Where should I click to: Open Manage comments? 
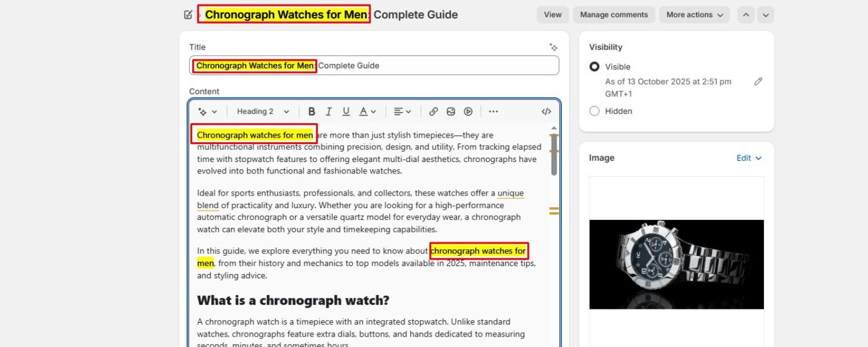tap(614, 14)
